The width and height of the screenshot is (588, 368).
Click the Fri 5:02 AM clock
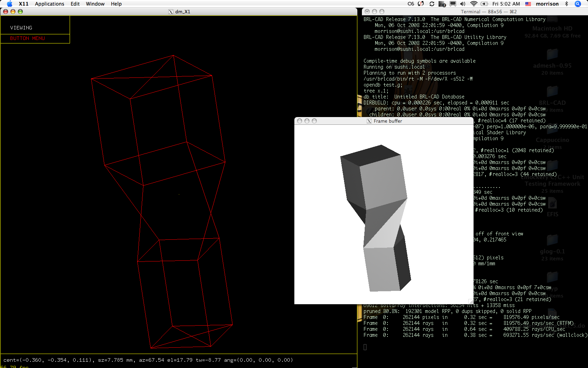506,4
